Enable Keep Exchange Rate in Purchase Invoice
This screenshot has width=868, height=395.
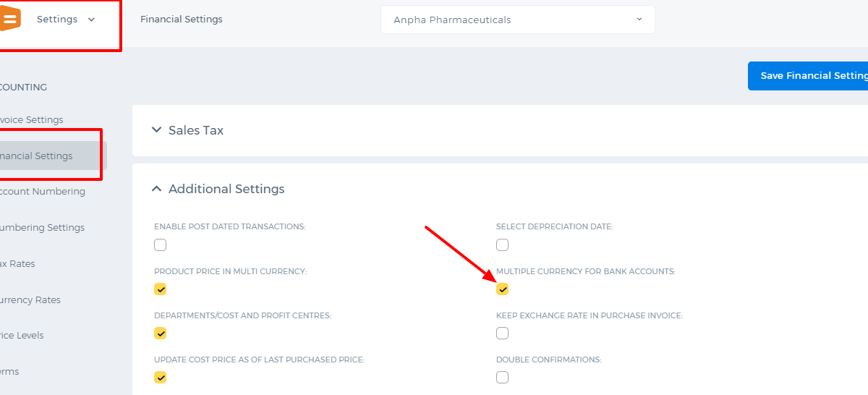(502, 334)
